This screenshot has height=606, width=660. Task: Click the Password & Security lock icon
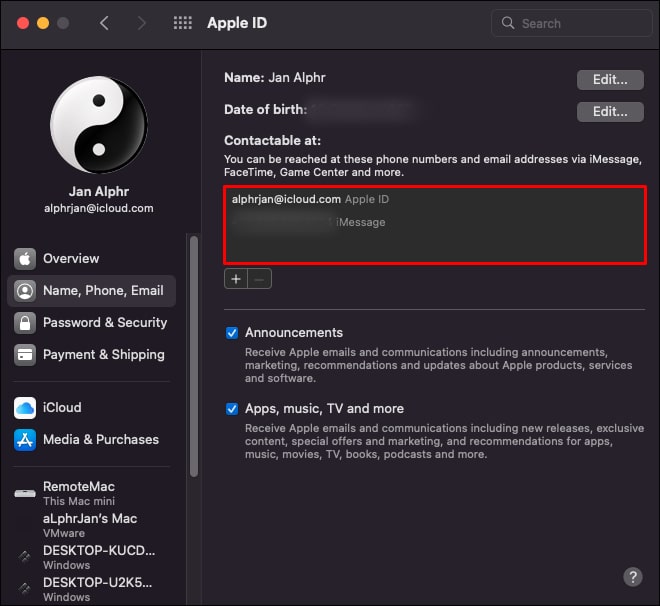(25, 323)
